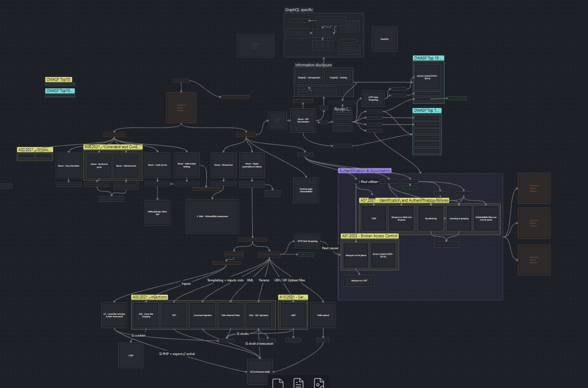Select the HTTP Verb Tampering card
Viewport: 588px width, 388px height.
coord(372,98)
